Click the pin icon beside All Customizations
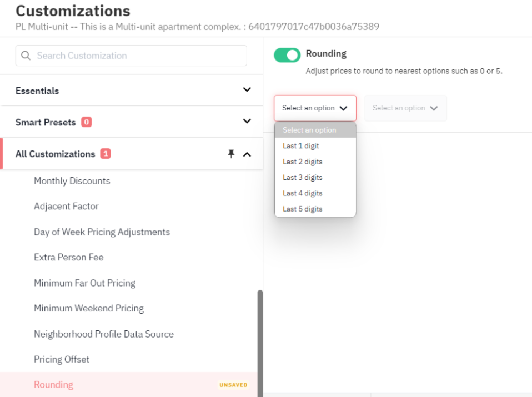Screen dimensions: 532x397 coord(231,154)
